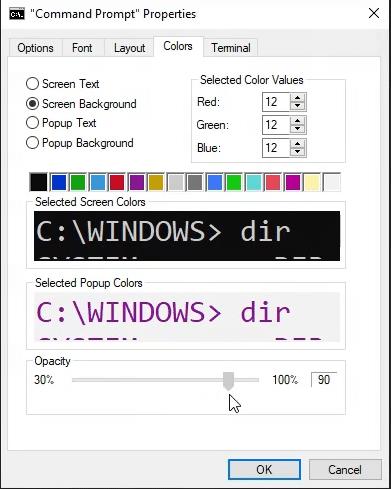The height and width of the screenshot is (489, 391).
Task: Click the opacity percentage box showing 90
Action: (324, 380)
